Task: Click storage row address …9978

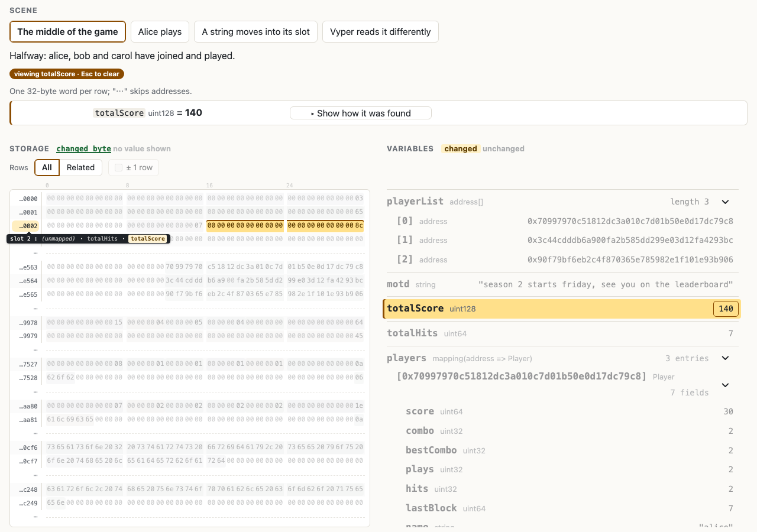Action: [28, 322]
